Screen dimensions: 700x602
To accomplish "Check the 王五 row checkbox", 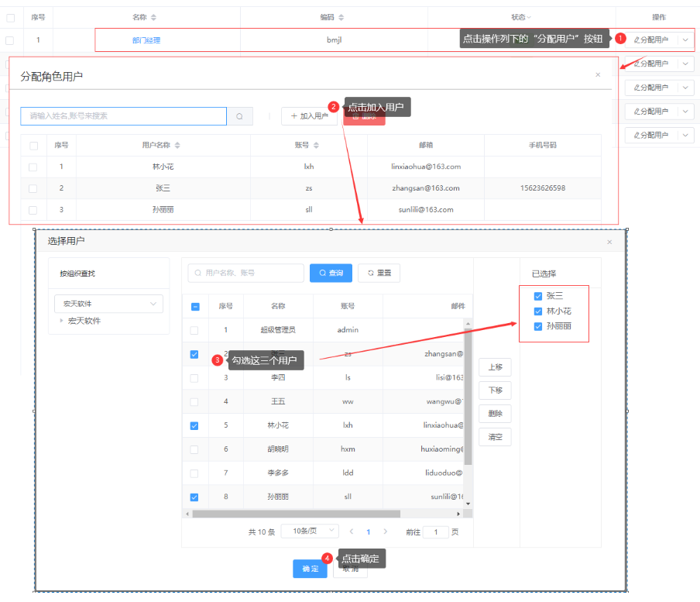I will pyautogui.click(x=194, y=402).
